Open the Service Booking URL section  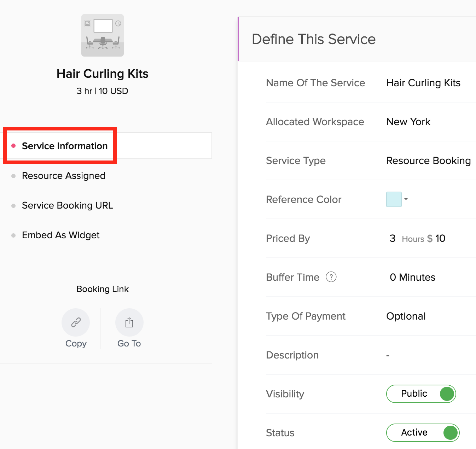(67, 205)
